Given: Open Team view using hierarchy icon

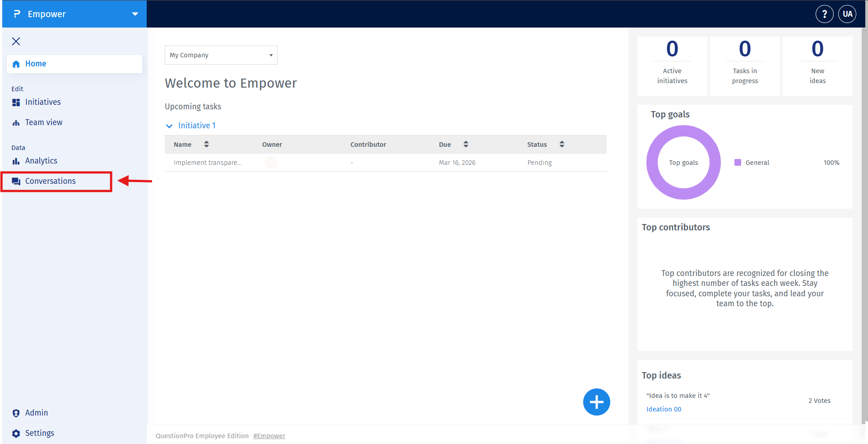Looking at the screenshot, I should click(x=16, y=122).
